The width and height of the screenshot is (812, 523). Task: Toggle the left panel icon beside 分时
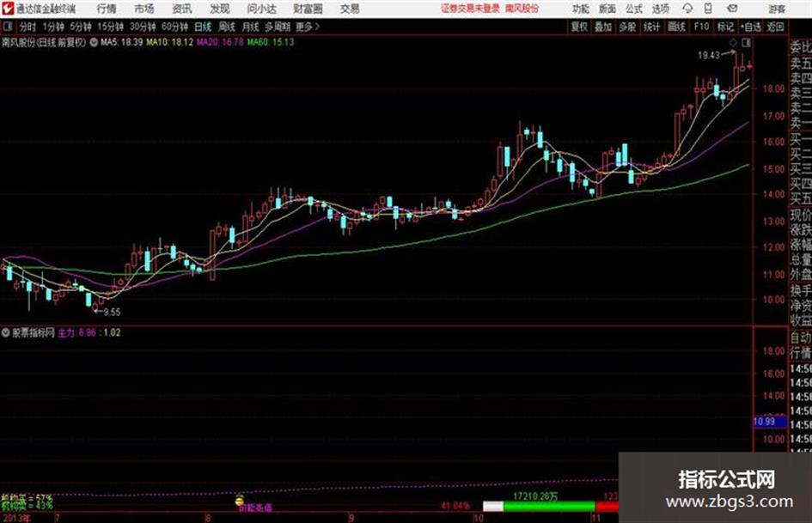pos(7,26)
